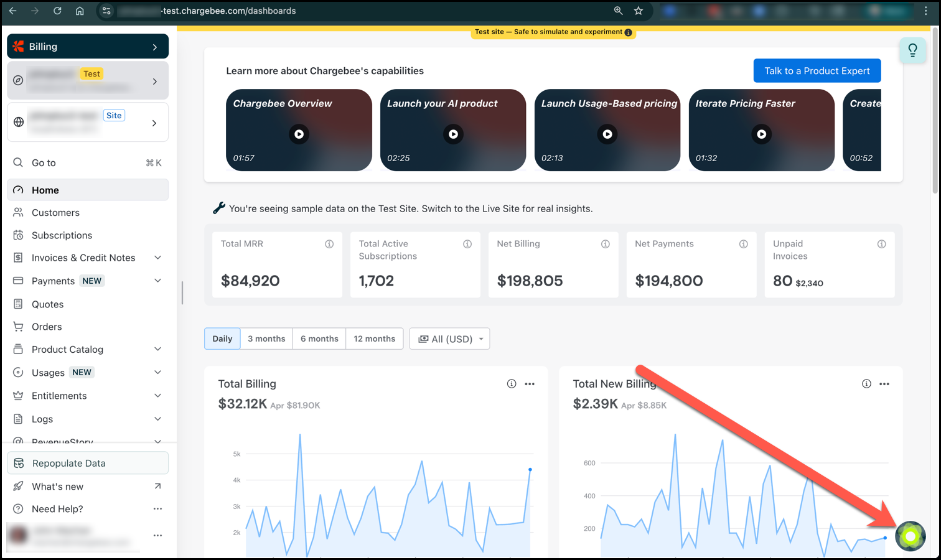941x560 pixels.
Task: Go to the browser home page icon
Action: tap(80, 11)
